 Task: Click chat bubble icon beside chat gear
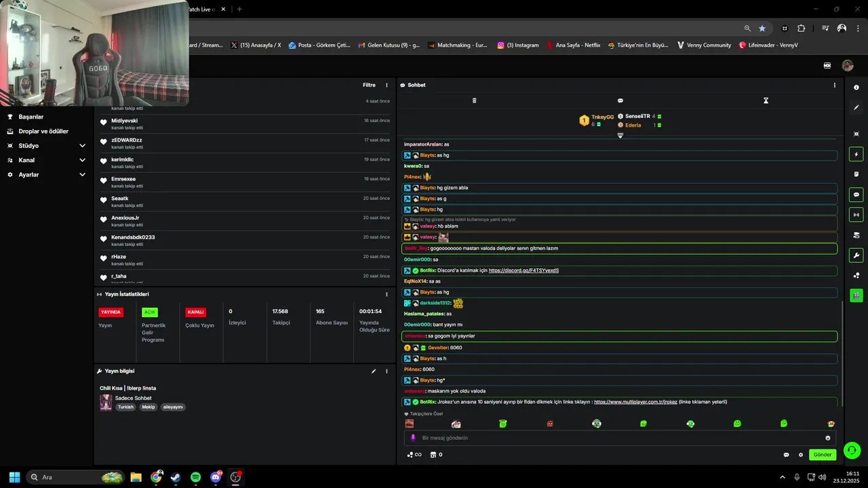(787, 455)
